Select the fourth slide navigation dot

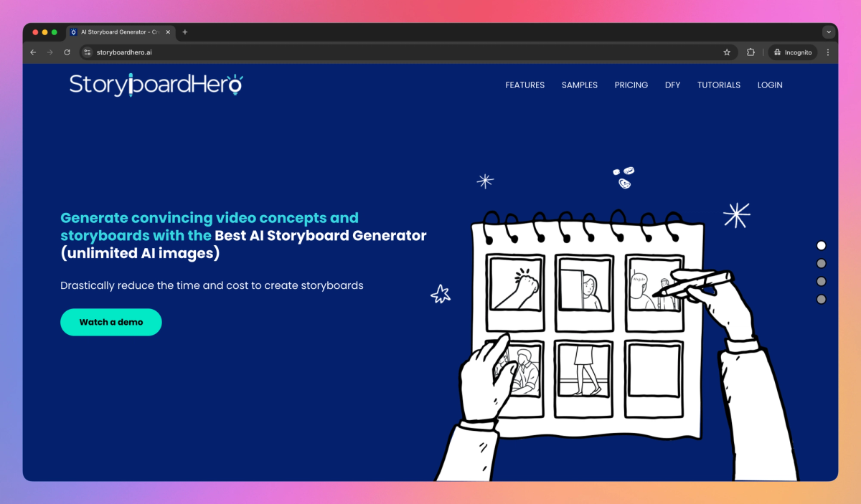point(822,299)
